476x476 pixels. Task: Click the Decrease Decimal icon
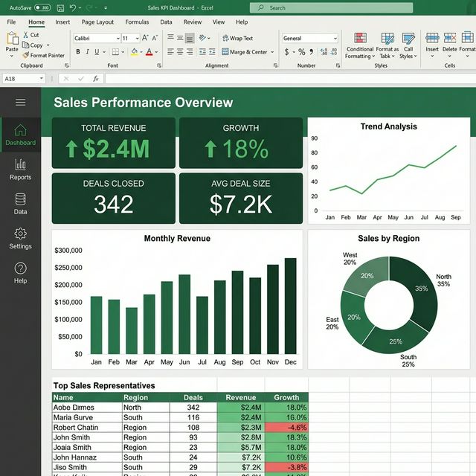pos(334,52)
